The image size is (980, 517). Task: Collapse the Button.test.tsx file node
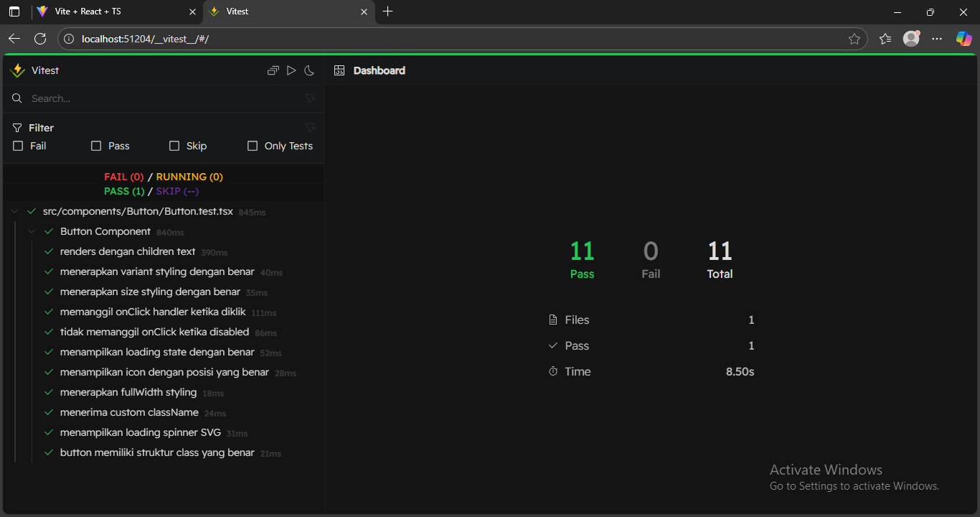click(14, 212)
